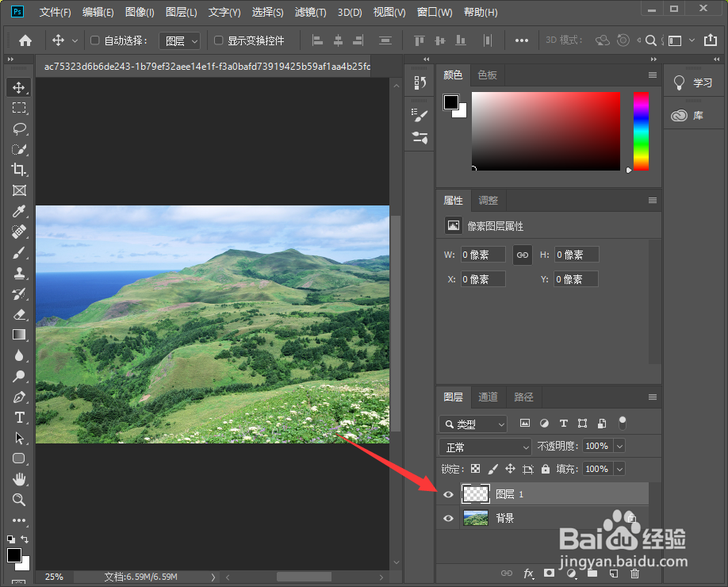This screenshot has height=587, width=728.
Task: Switch to the 色板 tab
Action: tap(487, 75)
